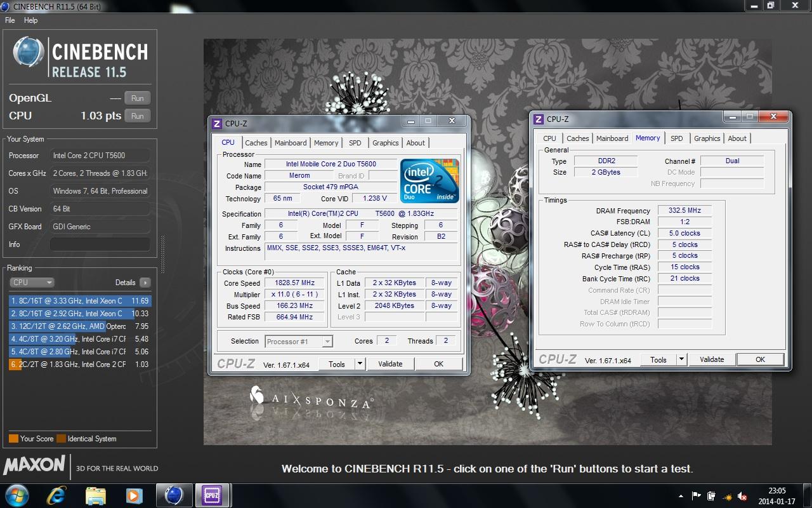This screenshot has height=508, width=812.
Task: Click OK in left CPU-Z window
Action: tap(438, 364)
